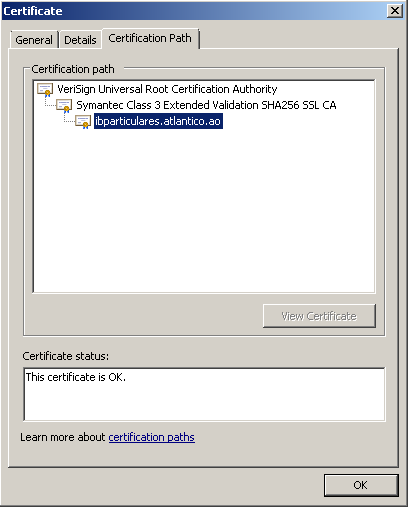Confirm the dialog with OK
Screen dimensions: 408x507
[x=361, y=485]
